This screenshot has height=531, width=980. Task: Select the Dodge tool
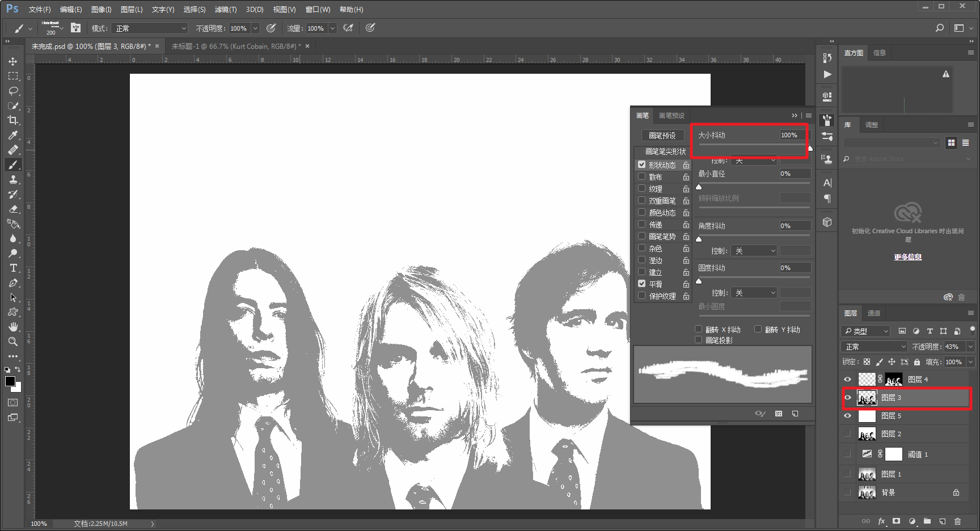pyautogui.click(x=13, y=253)
